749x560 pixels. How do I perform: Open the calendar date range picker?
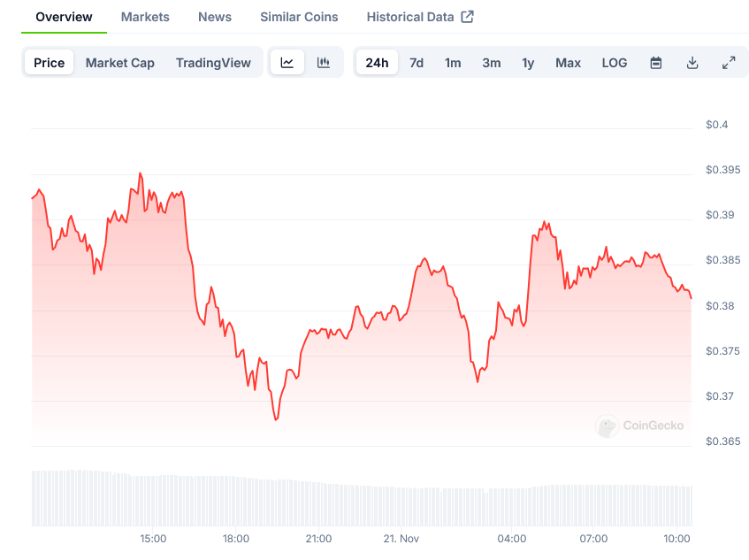(656, 63)
